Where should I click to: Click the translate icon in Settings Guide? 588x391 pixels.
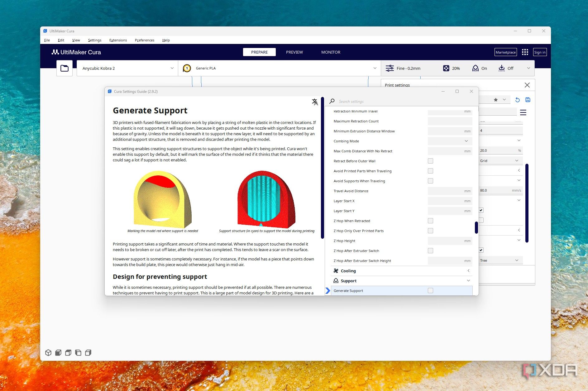tap(315, 102)
